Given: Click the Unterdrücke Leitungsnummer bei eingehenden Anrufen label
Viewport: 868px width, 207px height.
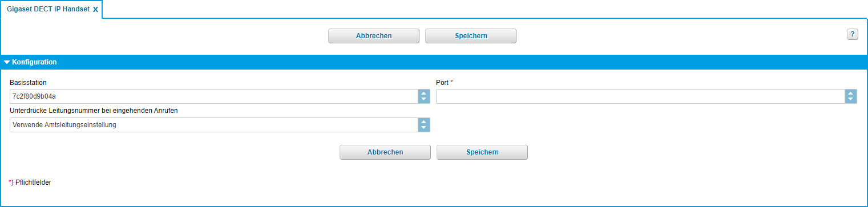Looking at the screenshot, I should (x=94, y=111).
